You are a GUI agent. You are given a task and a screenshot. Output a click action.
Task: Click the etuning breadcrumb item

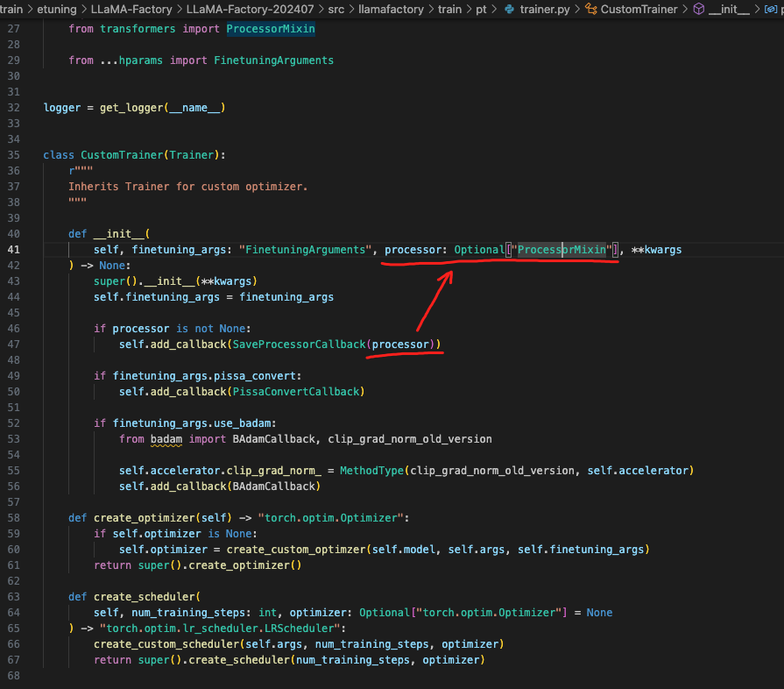pos(58,10)
